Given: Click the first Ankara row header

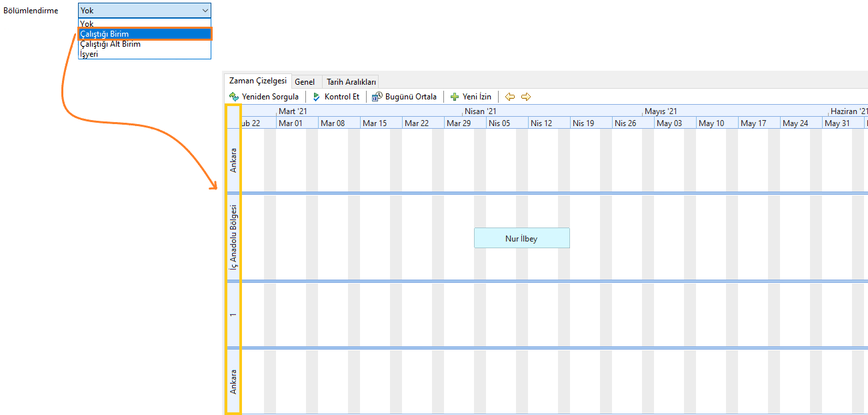Looking at the screenshot, I should (233, 160).
